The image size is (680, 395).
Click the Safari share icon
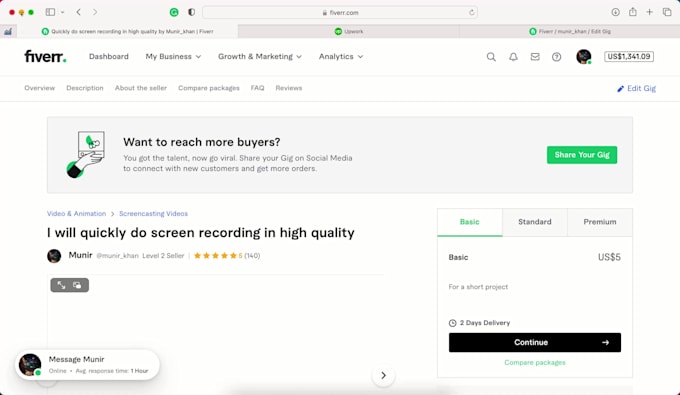point(633,12)
